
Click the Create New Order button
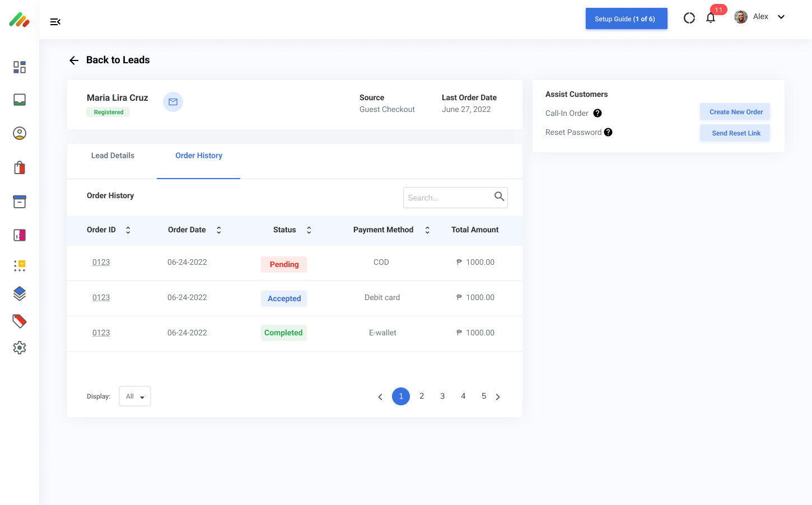tap(735, 112)
